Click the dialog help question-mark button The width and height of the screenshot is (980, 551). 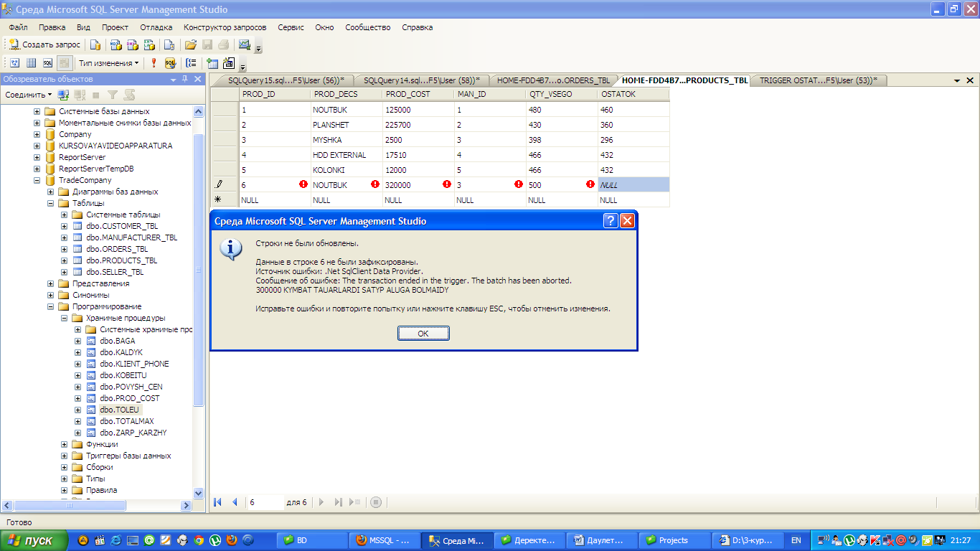point(611,221)
